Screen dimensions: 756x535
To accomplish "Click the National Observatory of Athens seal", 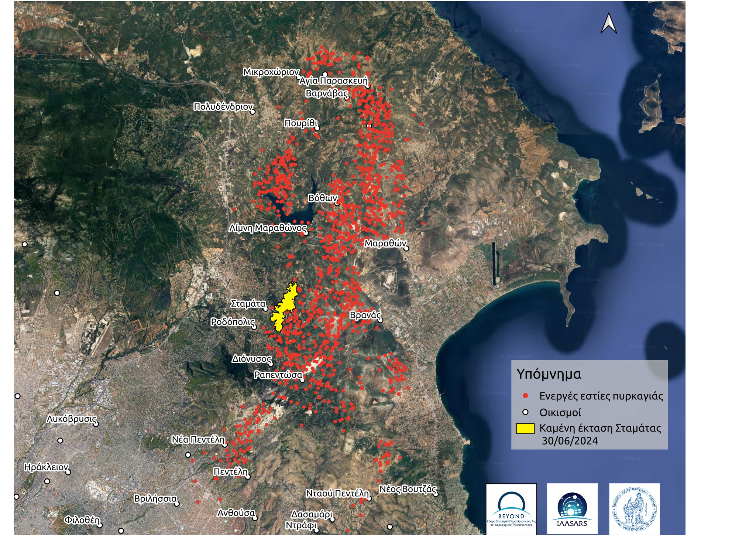I will pyautogui.click(x=634, y=509).
